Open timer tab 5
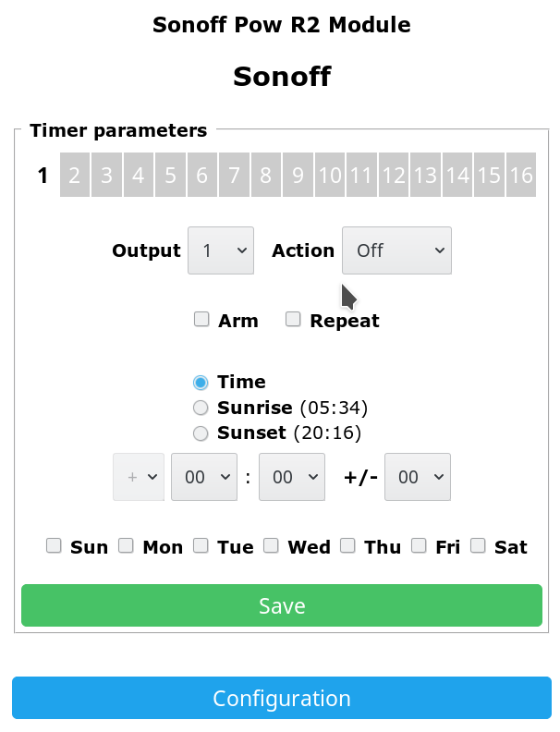The width and height of the screenshot is (560, 732). click(170, 175)
